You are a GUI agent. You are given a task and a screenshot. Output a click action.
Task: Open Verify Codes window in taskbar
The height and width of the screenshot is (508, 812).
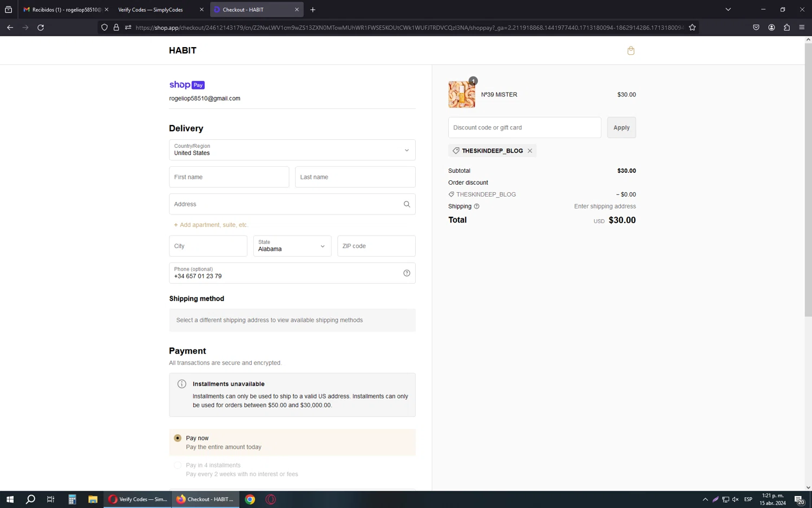tap(138, 499)
